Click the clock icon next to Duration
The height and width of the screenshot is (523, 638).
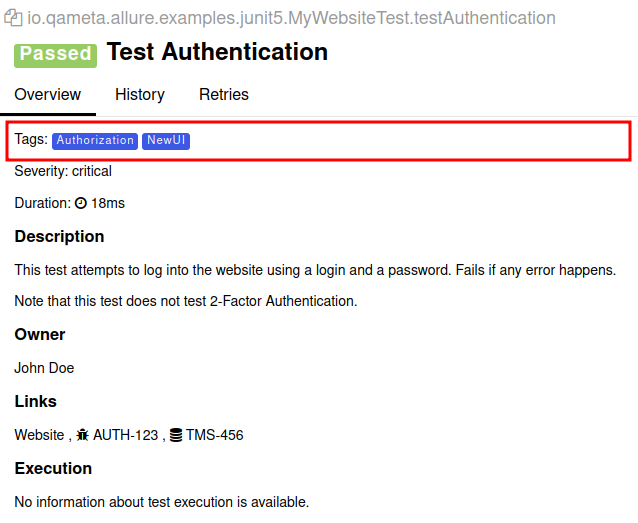[81, 203]
